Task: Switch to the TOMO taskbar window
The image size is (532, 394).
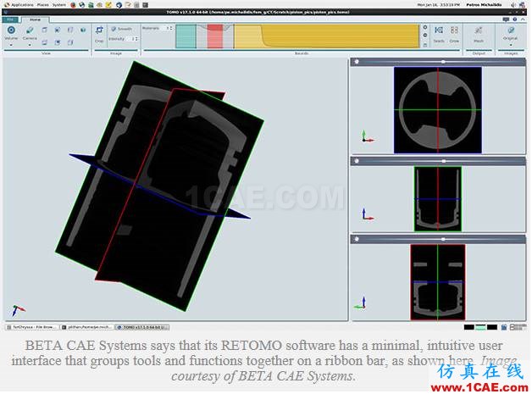Action: point(142,327)
